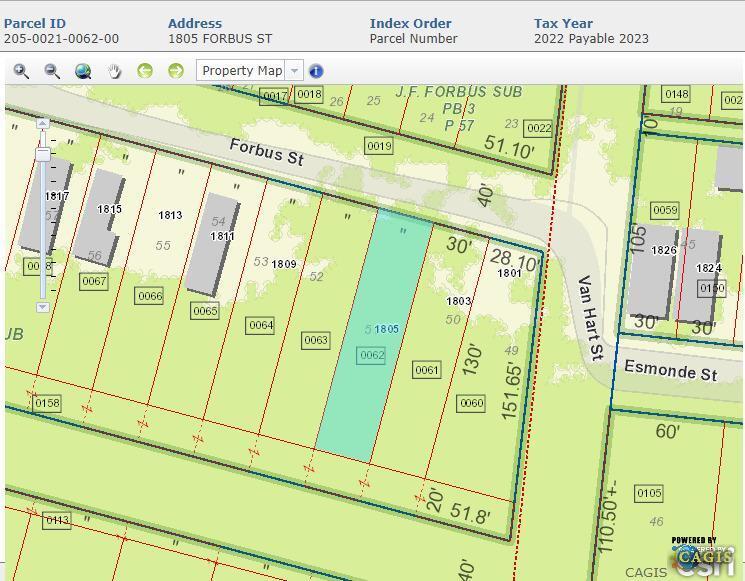Go to previous map extent arrow
The height and width of the screenshot is (581, 745).
pyautogui.click(x=145, y=71)
